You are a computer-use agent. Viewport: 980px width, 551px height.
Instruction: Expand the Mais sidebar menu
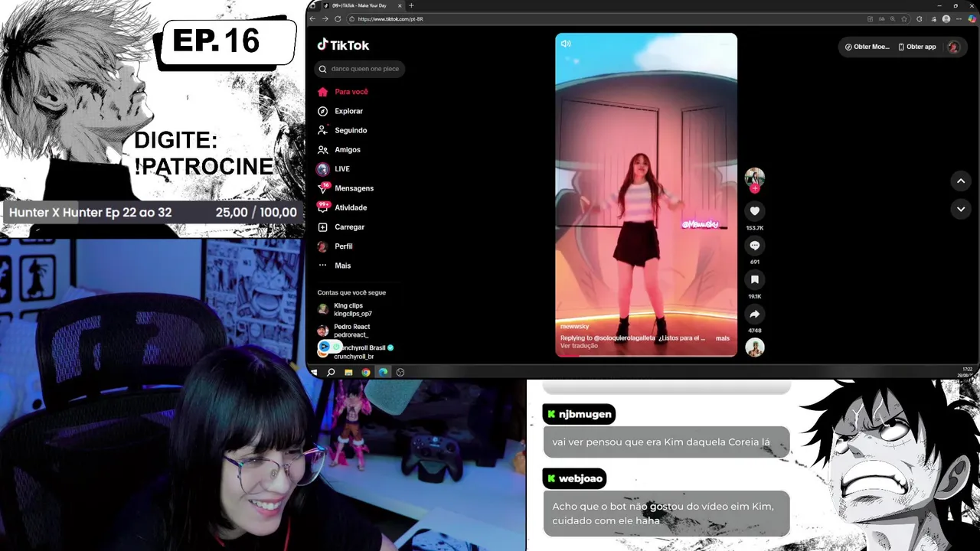pos(342,266)
